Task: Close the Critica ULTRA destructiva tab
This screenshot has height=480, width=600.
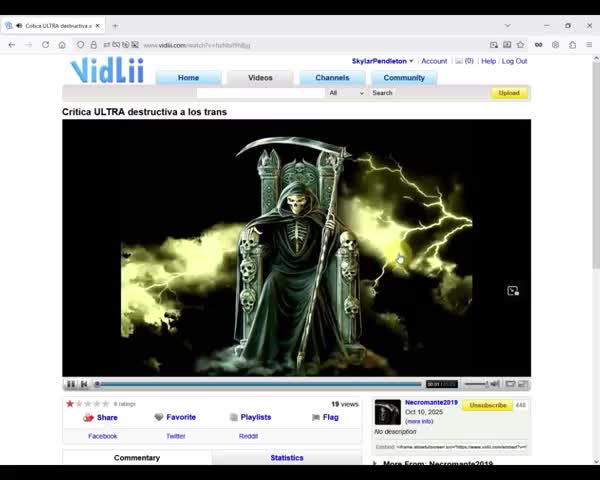Action: [x=98, y=26]
